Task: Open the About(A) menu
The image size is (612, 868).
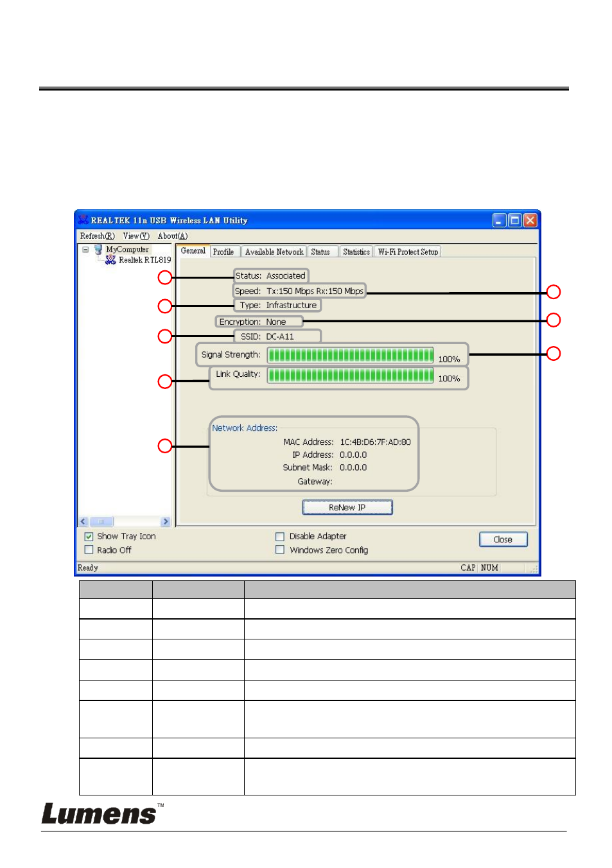Action: pos(173,236)
